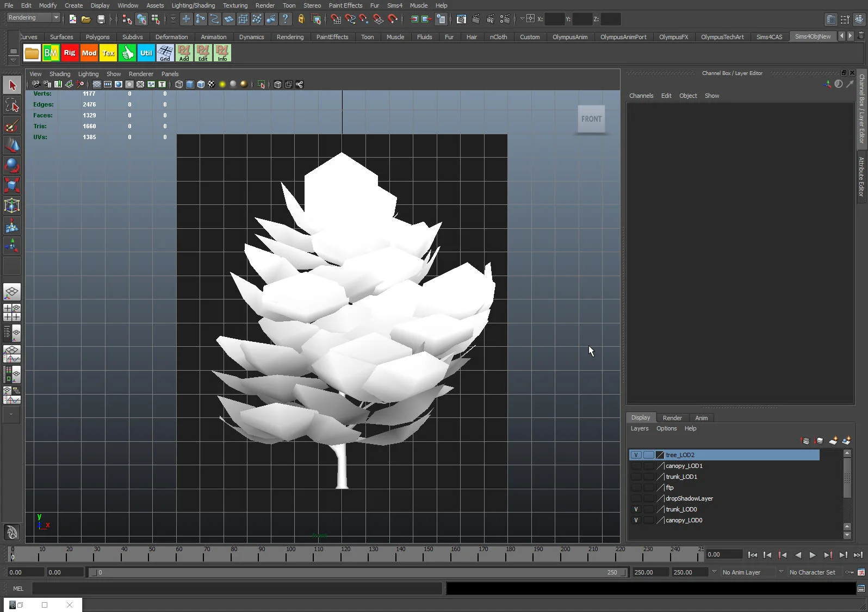
Task: Click the MEL command input field
Action: pyautogui.click(x=237, y=589)
